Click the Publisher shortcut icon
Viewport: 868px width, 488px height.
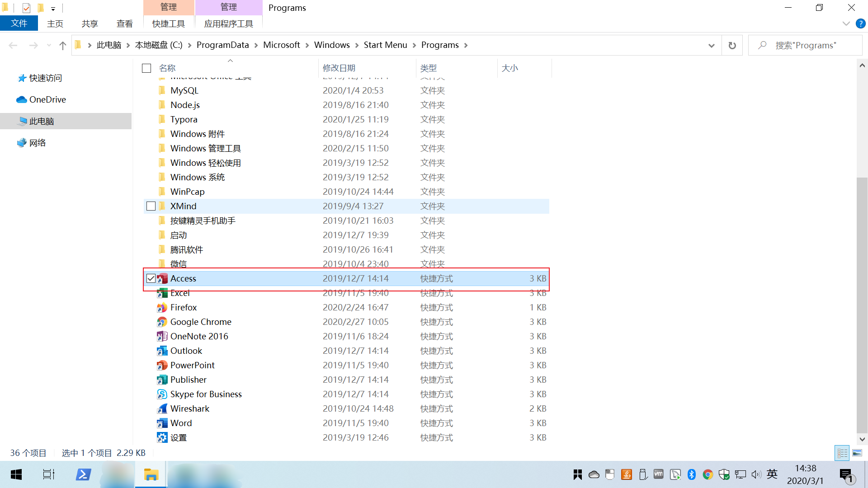(x=162, y=380)
